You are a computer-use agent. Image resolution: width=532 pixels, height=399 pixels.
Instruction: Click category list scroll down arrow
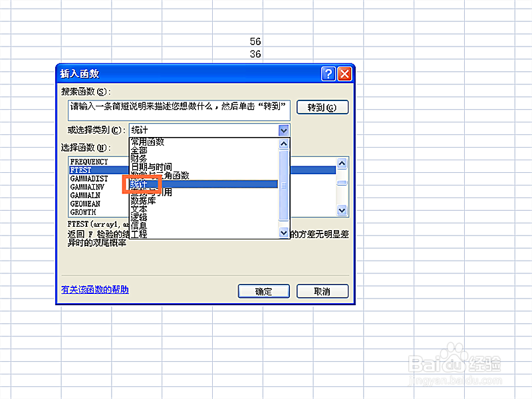[284, 233]
